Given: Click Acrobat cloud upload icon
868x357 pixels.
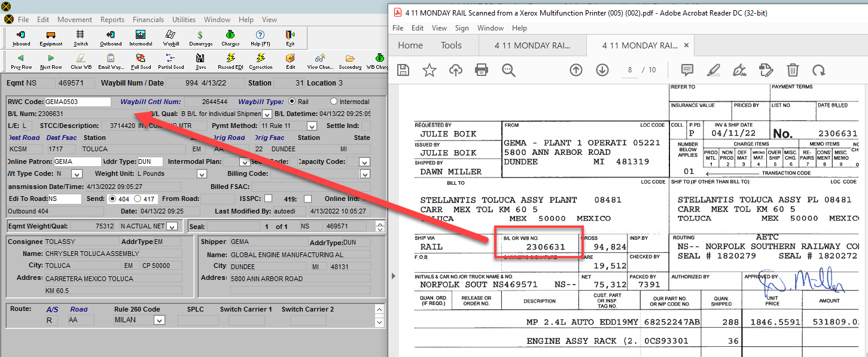Looking at the screenshot, I should point(456,71).
